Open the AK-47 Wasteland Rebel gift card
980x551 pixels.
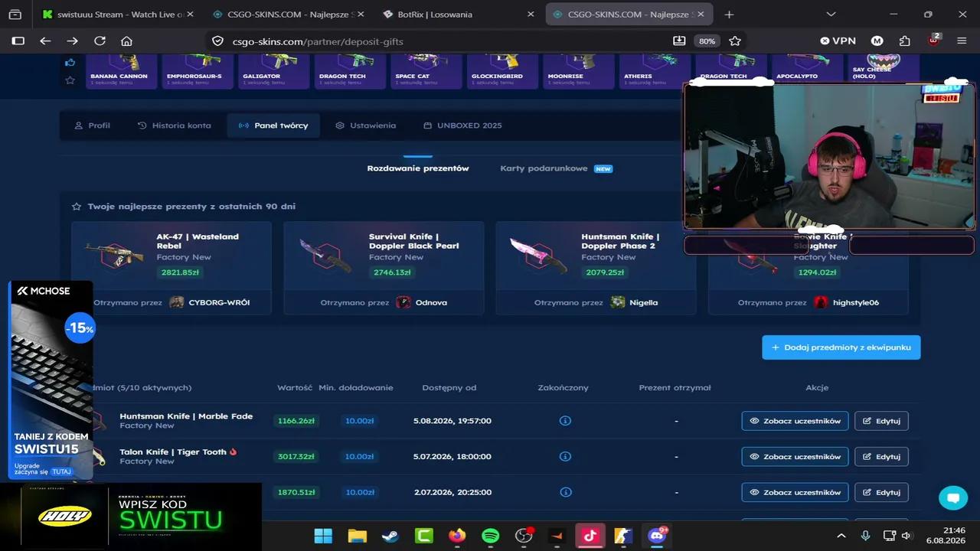tap(171, 268)
